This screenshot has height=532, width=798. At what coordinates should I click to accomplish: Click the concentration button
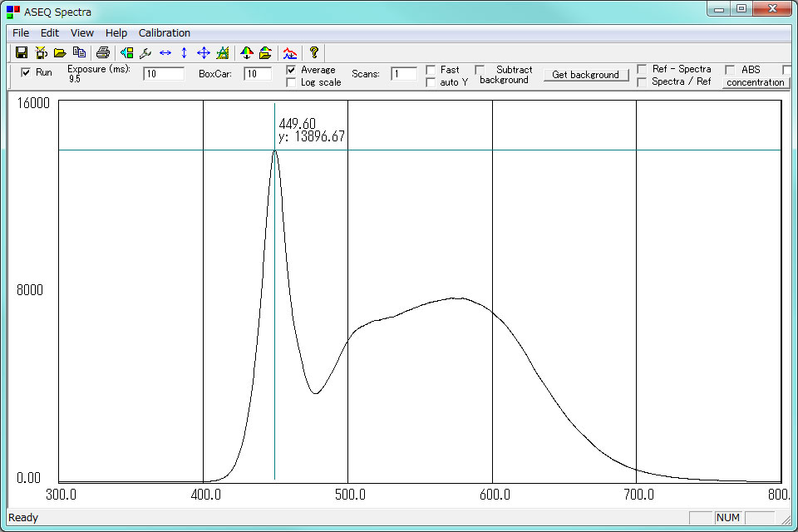tap(756, 82)
